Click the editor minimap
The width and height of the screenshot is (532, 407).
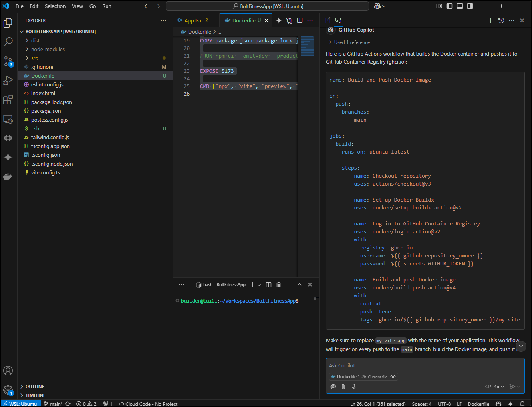pos(307,46)
